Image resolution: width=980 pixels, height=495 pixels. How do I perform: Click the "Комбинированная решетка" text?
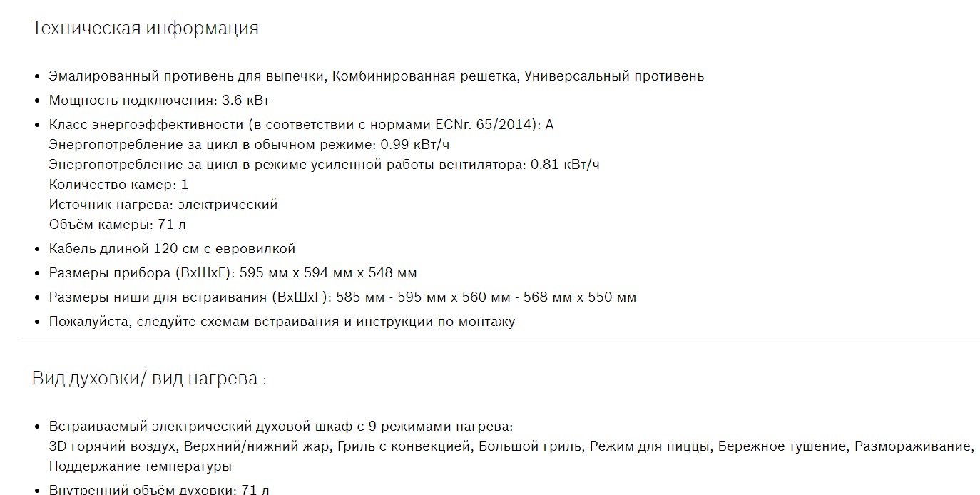pos(424,76)
